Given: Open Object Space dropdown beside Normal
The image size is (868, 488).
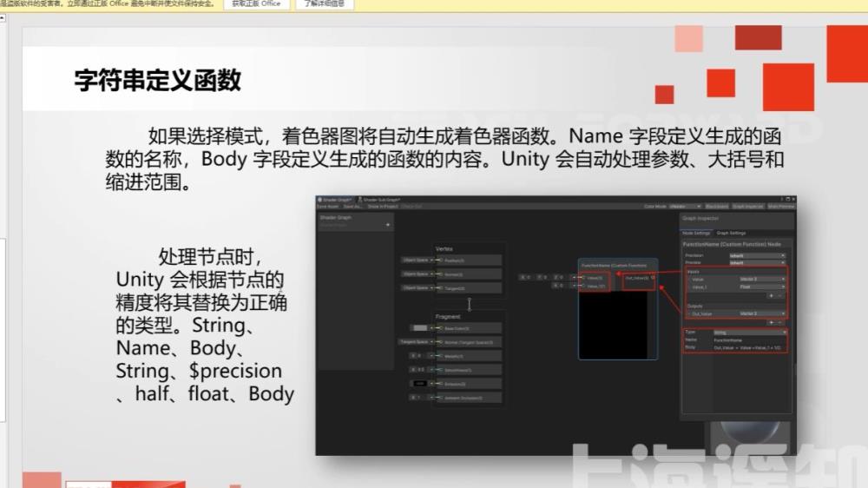Looking at the screenshot, I should click(x=418, y=274).
